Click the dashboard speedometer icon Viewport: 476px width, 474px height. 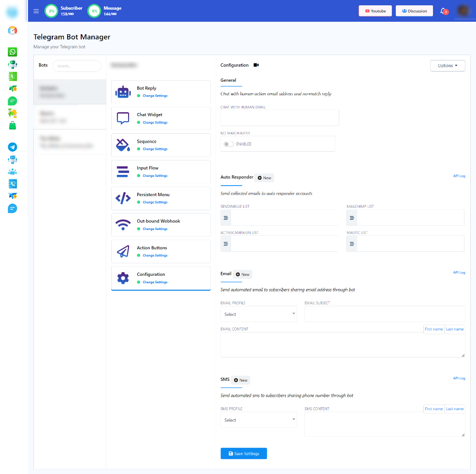click(x=13, y=30)
